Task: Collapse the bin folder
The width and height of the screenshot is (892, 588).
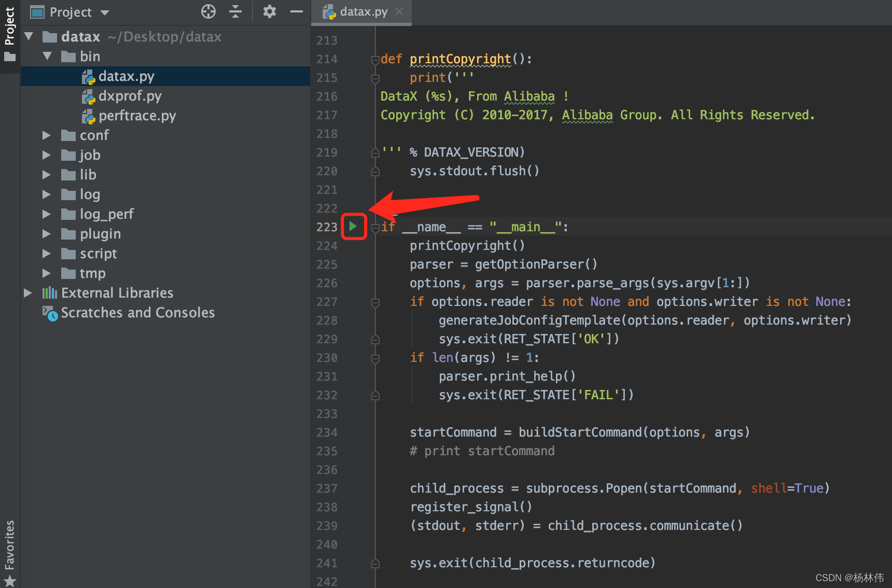Action: point(47,56)
